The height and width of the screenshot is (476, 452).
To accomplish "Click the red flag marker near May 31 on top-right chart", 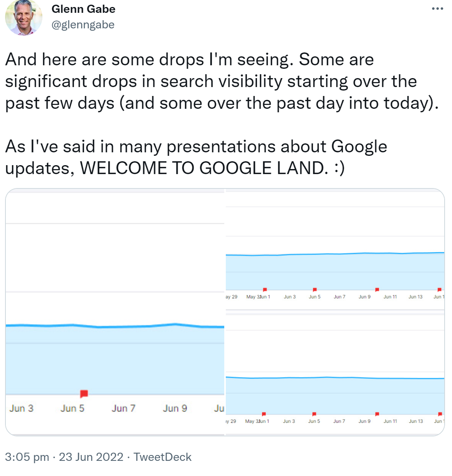I will pos(265,289).
